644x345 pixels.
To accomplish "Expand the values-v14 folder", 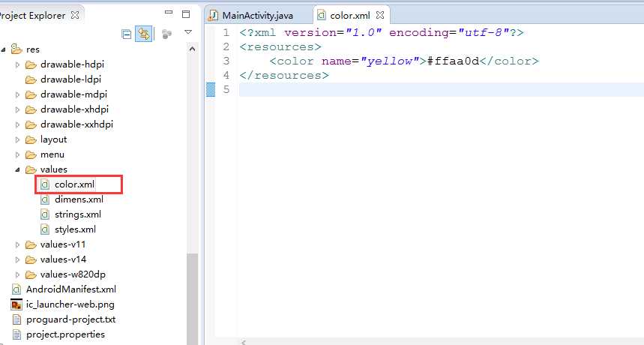I will coord(17,259).
